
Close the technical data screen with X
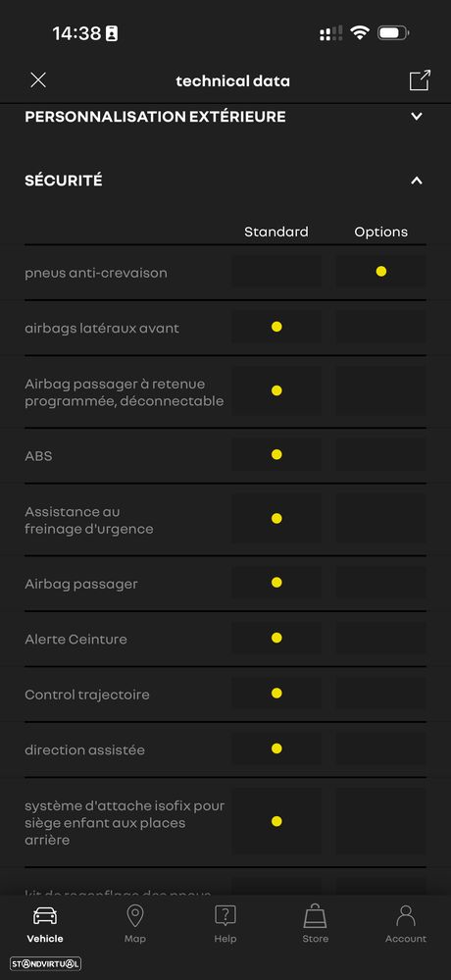(38, 80)
